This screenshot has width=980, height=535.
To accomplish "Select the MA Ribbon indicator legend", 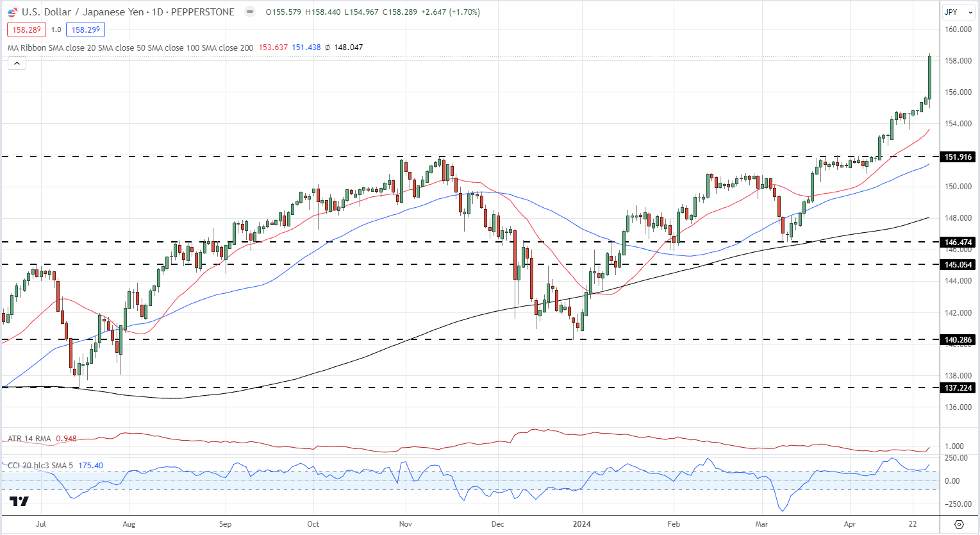I will coord(130,47).
